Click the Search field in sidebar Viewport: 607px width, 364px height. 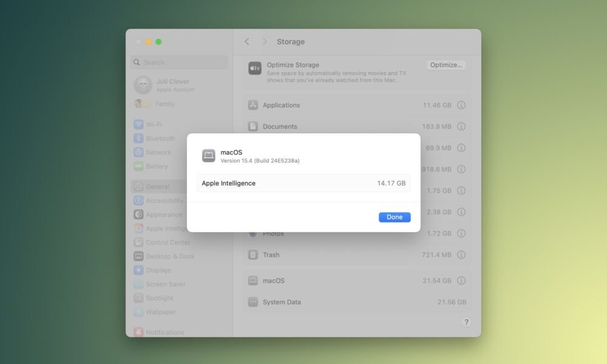(180, 62)
